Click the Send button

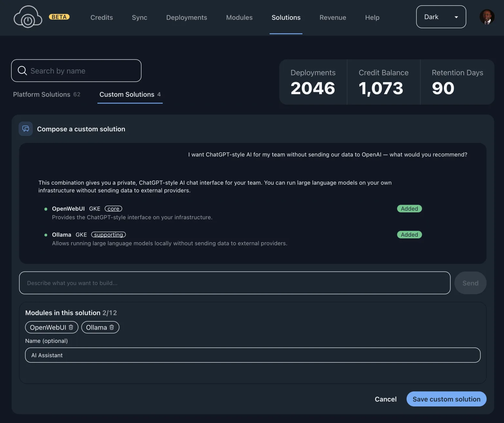[x=470, y=283]
